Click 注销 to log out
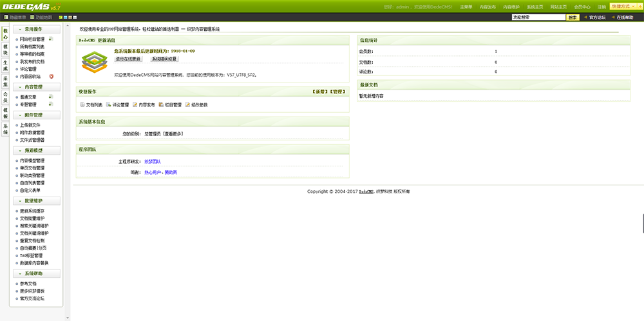The width and height of the screenshot is (644, 321). point(601,6)
